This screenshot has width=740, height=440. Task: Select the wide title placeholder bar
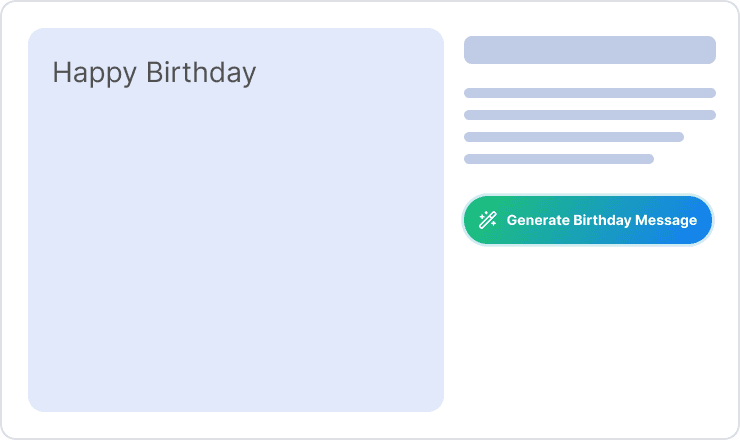coord(589,50)
